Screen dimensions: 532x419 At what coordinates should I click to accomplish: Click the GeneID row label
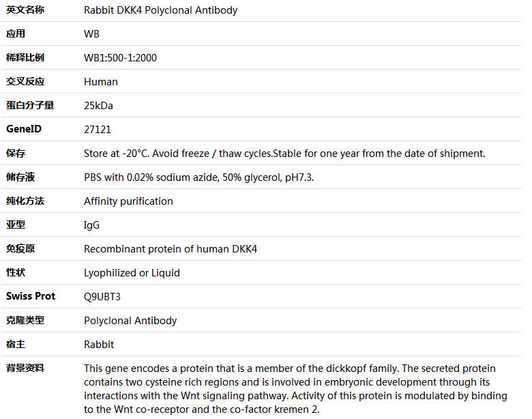[x=24, y=129]
